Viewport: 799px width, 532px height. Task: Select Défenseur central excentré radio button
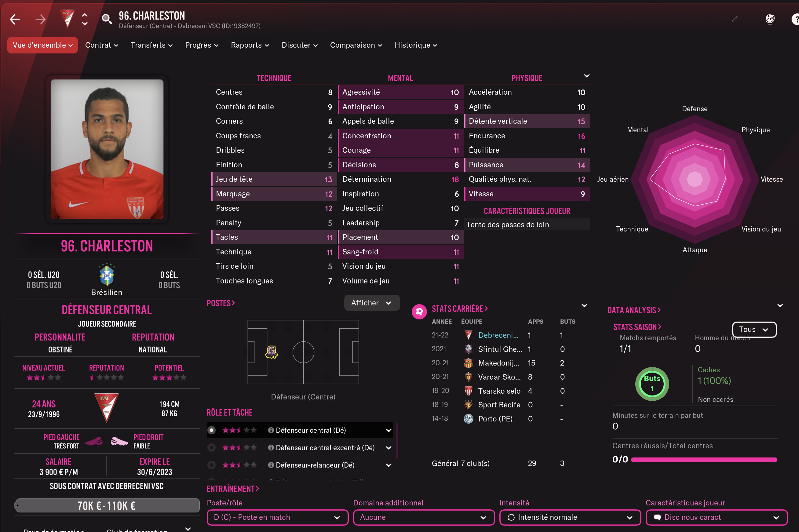coord(212,447)
